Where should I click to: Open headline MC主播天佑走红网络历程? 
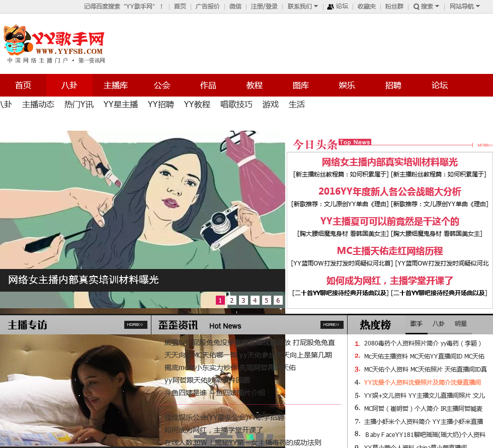(x=389, y=251)
